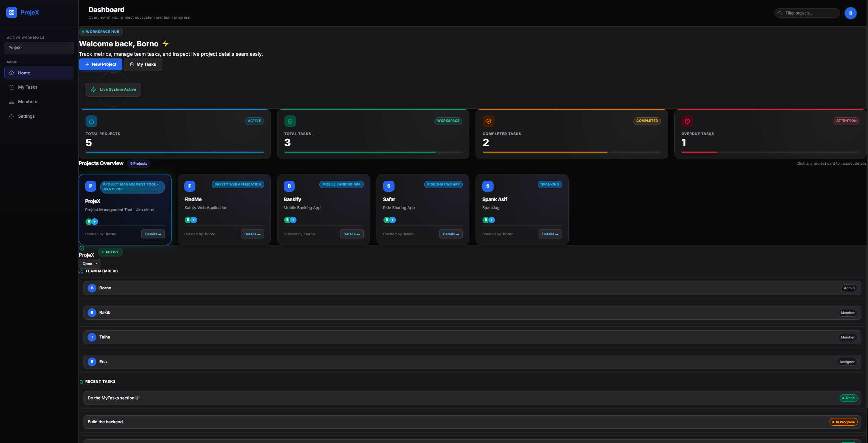The width and height of the screenshot is (868, 443).
Task: Click the 5 Projects count badge
Action: point(139,164)
